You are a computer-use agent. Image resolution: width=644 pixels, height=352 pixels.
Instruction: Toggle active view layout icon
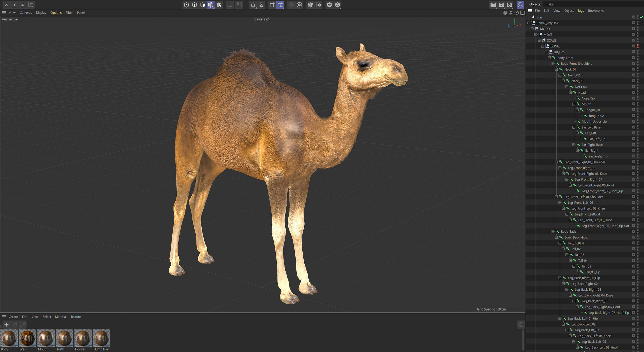coord(522,13)
